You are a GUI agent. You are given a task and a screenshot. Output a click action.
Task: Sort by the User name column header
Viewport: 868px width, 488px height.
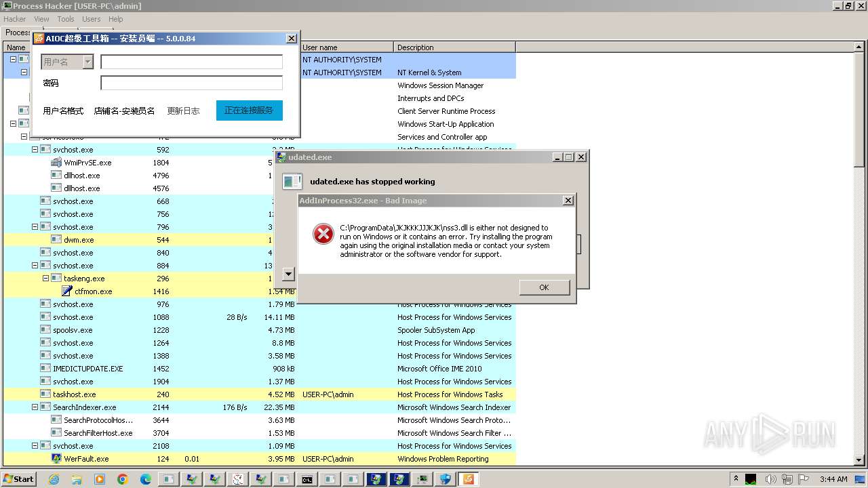click(x=347, y=47)
